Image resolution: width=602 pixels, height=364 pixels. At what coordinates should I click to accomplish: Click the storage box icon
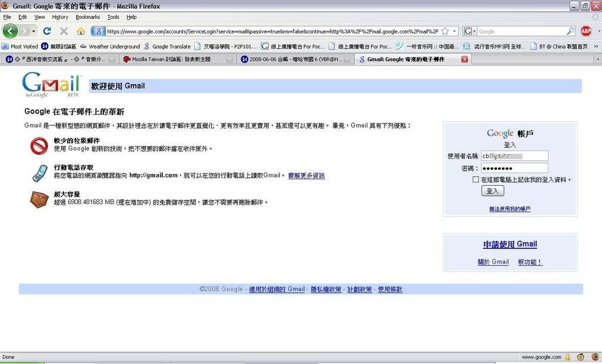pos(39,199)
